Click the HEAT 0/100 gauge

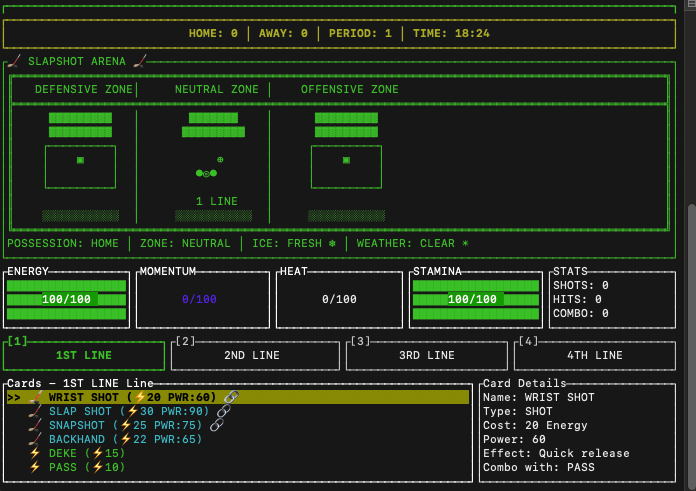pyautogui.click(x=340, y=299)
